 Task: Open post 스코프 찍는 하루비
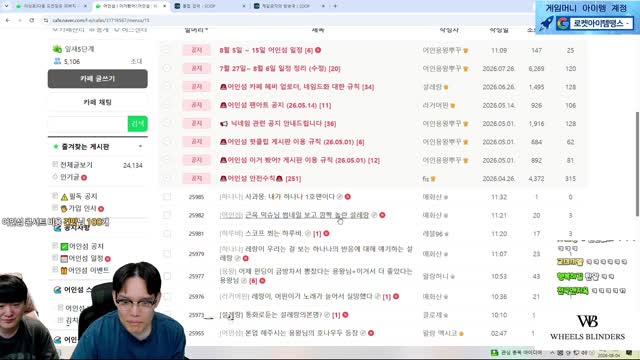coord(268,233)
